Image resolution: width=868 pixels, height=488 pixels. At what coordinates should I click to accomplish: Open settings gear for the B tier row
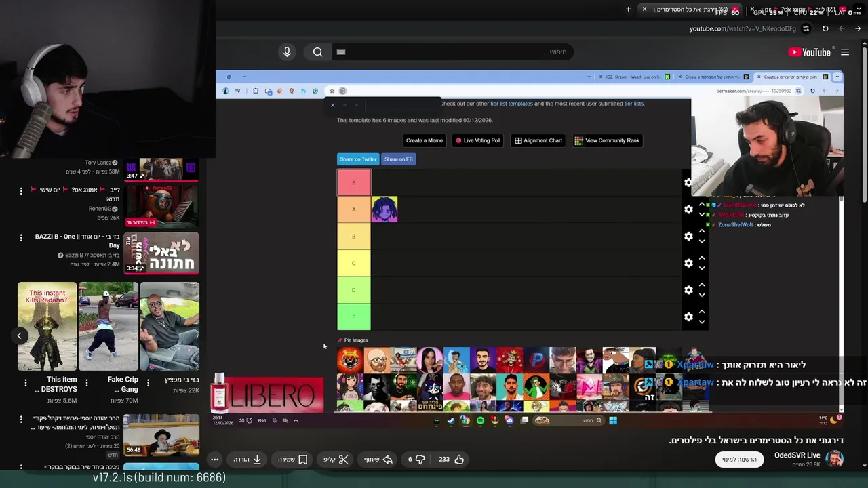point(688,236)
